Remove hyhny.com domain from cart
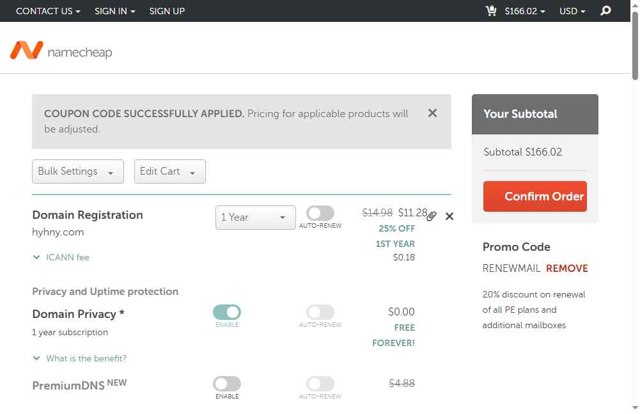Image resolution: width=640 pixels, height=414 pixels. pyautogui.click(x=449, y=216)
